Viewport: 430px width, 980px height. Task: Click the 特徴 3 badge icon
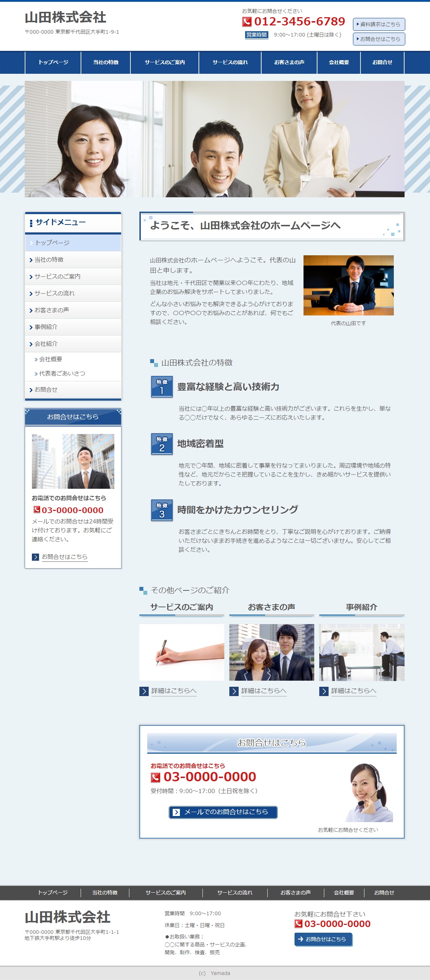click(162, 510)
